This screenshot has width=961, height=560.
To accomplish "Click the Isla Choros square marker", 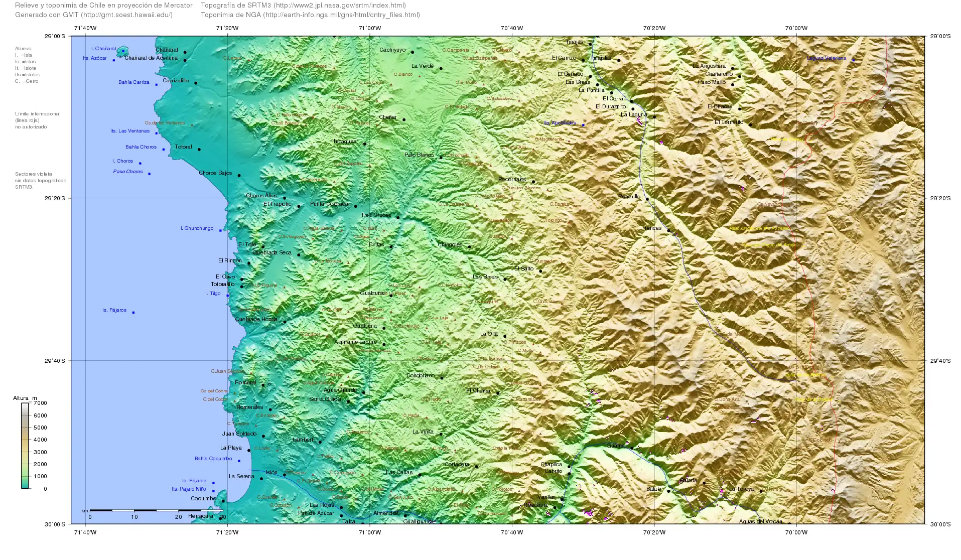I will click(140, 163).
